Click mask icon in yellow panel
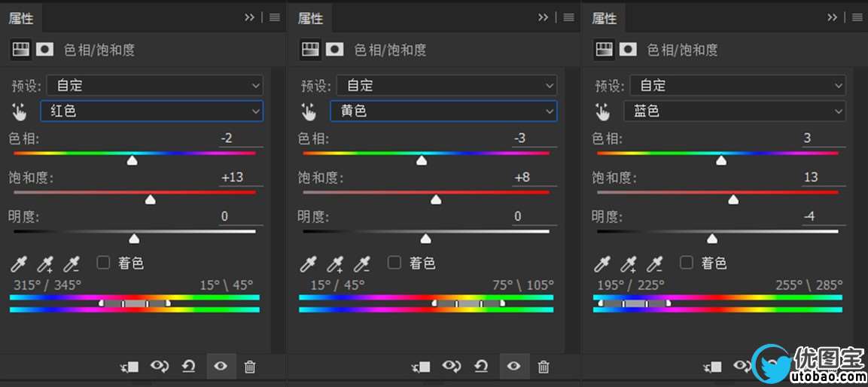This screenshot has width=868, height=387. (334, 49)
